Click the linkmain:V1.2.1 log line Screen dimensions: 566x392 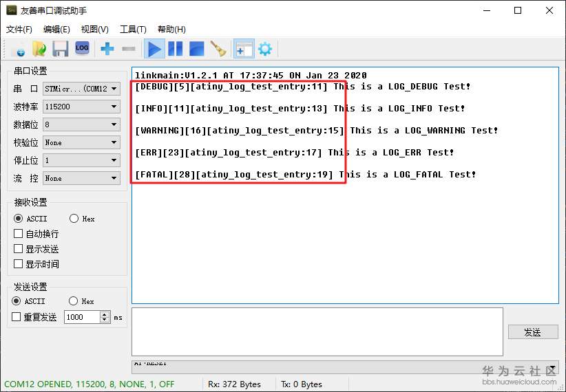tap(251, 76)
